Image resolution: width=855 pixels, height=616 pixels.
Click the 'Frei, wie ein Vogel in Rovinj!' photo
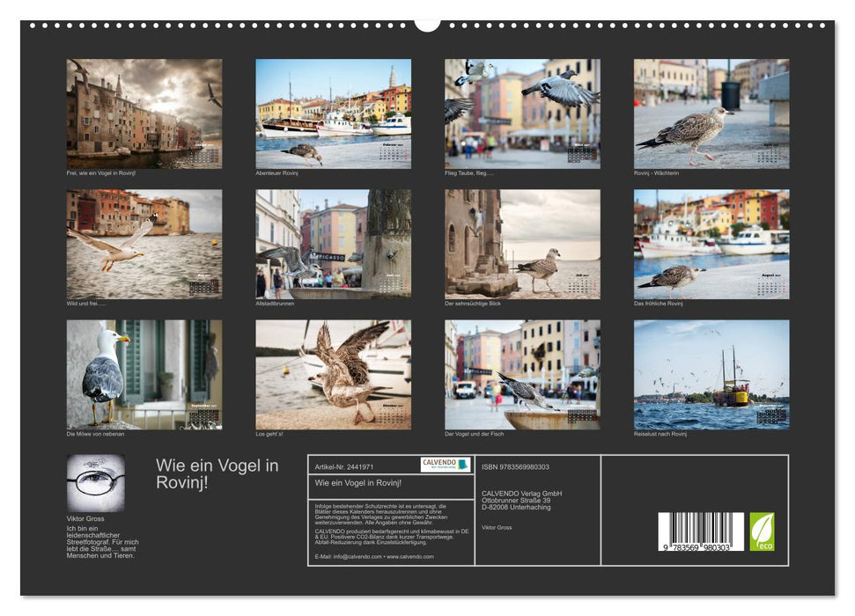144,114
